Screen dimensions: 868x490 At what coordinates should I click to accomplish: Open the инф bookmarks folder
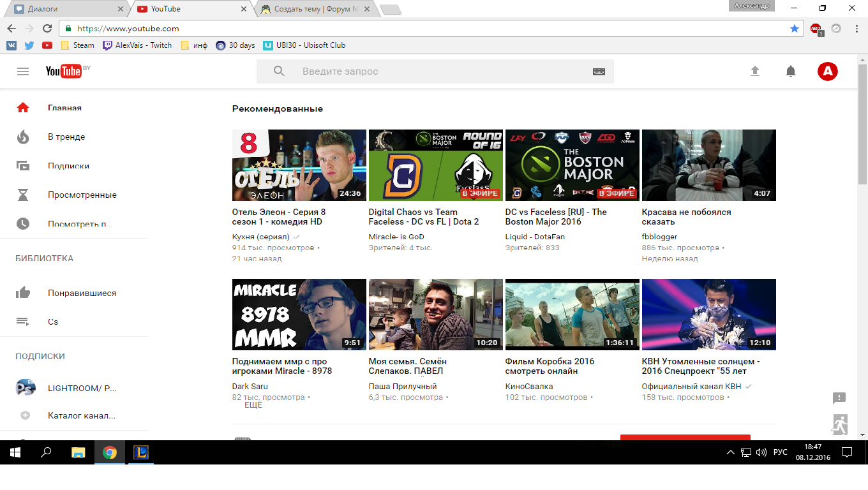point(194,45)
